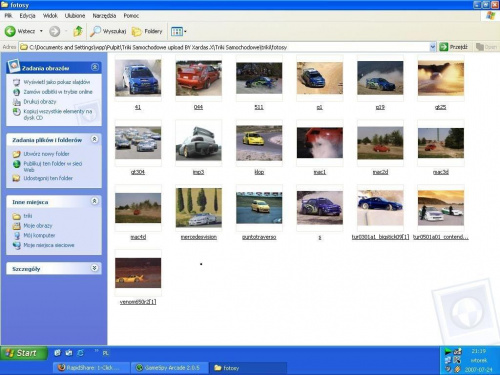Open the views mode dropdown button
Screen dimensions: 500x375
point(178,31)
